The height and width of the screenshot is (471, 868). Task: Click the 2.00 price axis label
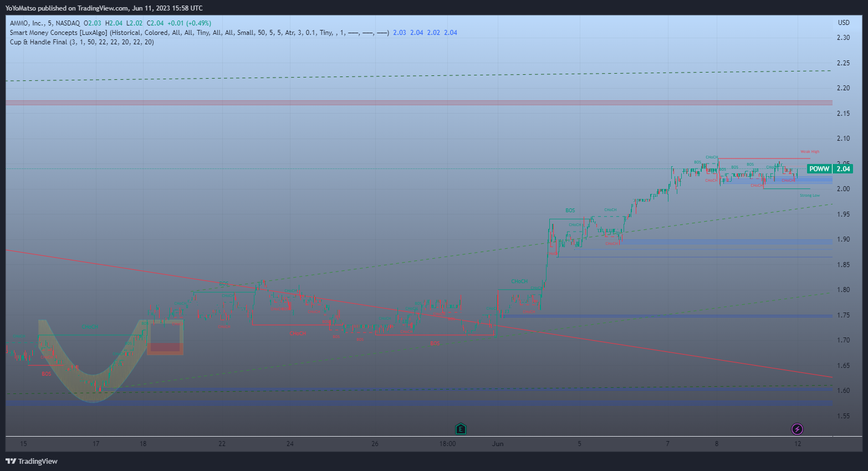[x=843, y=189]
